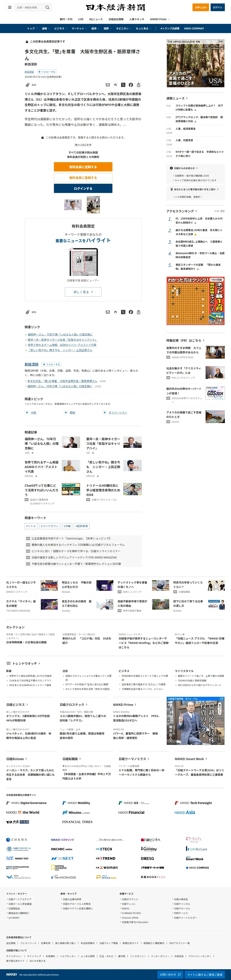Open トレンドウオッチ section chevron link
The image size is (231, 980).
26,664
